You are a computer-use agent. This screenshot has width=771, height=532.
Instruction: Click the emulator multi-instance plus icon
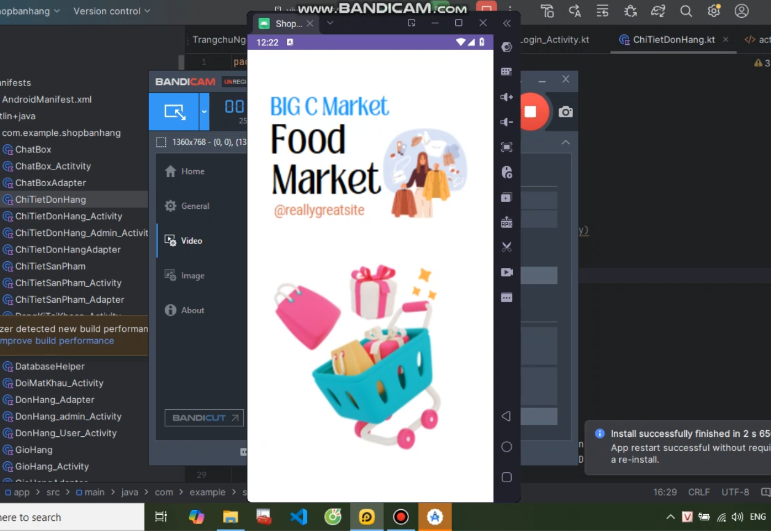(506, 197)
